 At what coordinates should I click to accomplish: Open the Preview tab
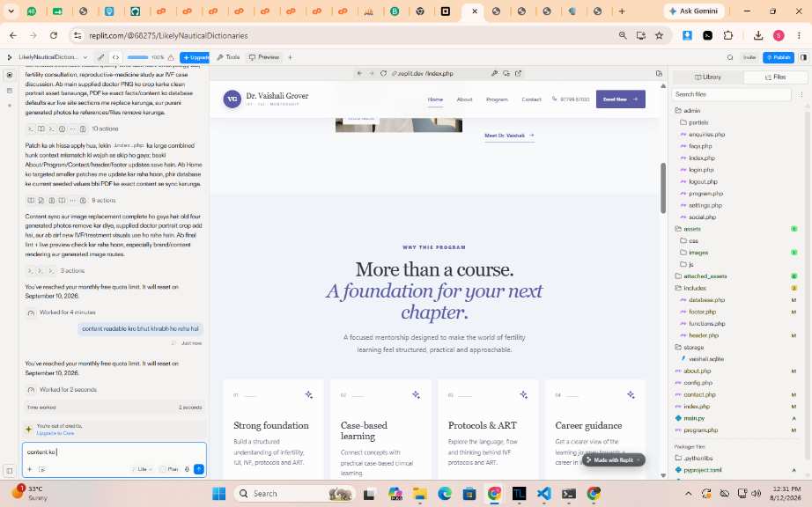pyautogui.click(x=264, y=57)
